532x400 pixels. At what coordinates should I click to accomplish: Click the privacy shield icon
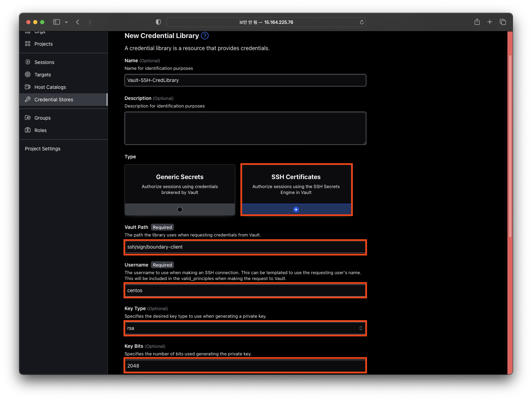(158, 22)
